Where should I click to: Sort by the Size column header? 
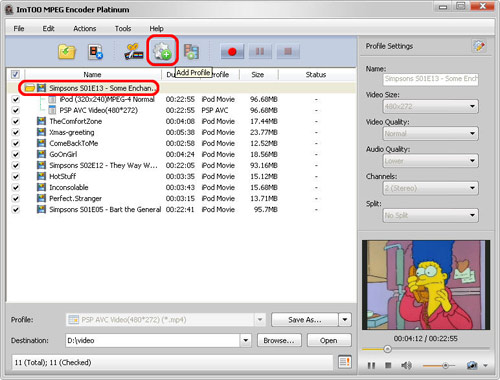pyautogui.click(x=258, y=74)
